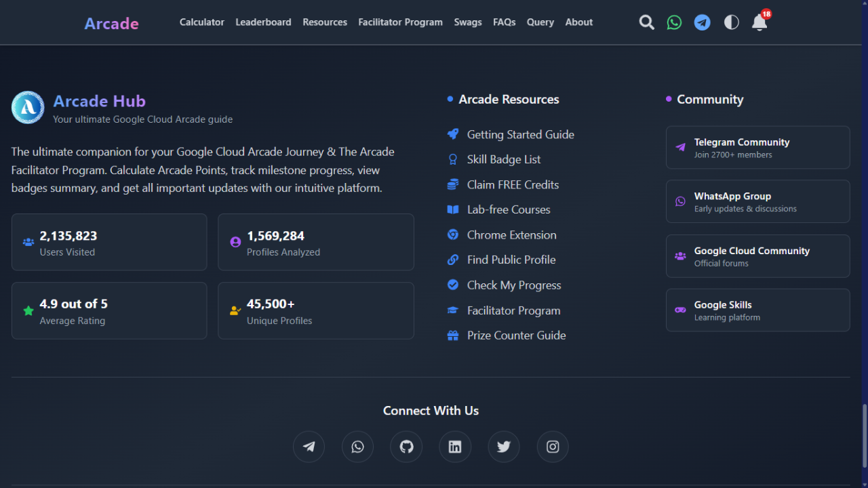Click the profile icon in Profiles Analyzed card
868x488 pixels.
point(235,242)
